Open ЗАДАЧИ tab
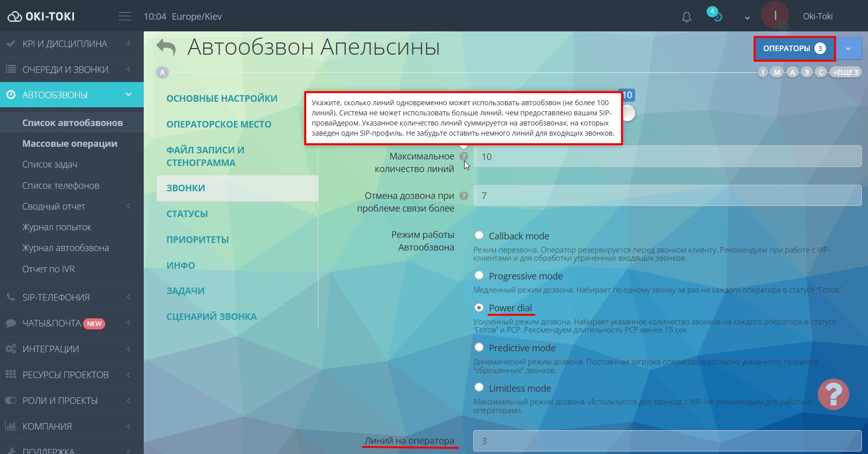Viewport: 868px width, 454px height. (185, 291)
